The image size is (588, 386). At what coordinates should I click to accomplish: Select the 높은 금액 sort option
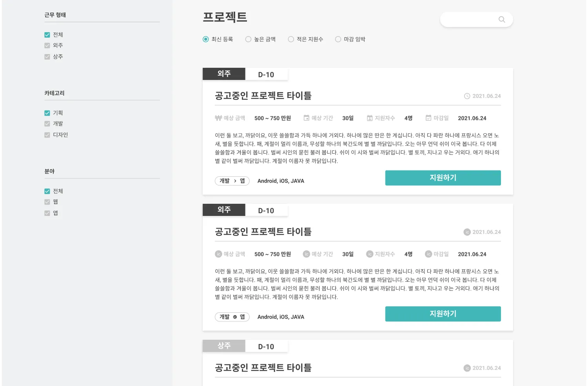point(248,39)
